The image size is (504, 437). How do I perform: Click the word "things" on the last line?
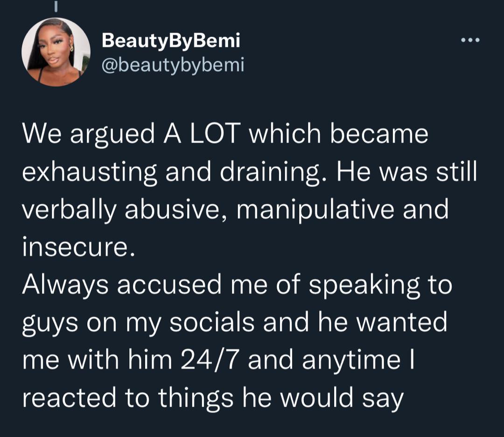tap(196, 398)
